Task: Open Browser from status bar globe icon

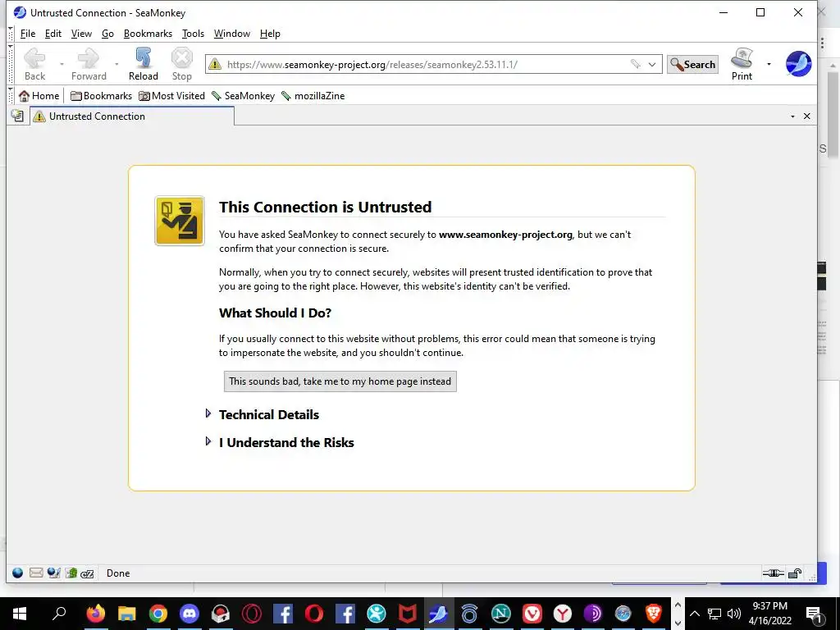Action: click(18, 573)
